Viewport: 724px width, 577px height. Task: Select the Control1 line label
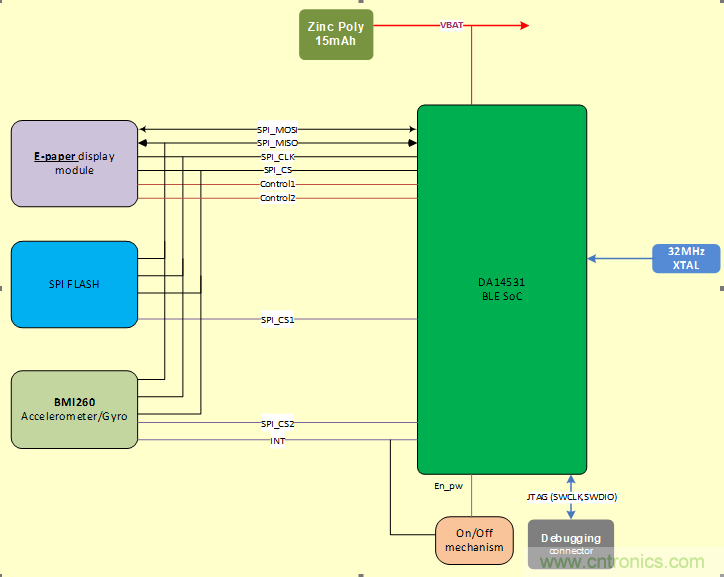(277, 184)
